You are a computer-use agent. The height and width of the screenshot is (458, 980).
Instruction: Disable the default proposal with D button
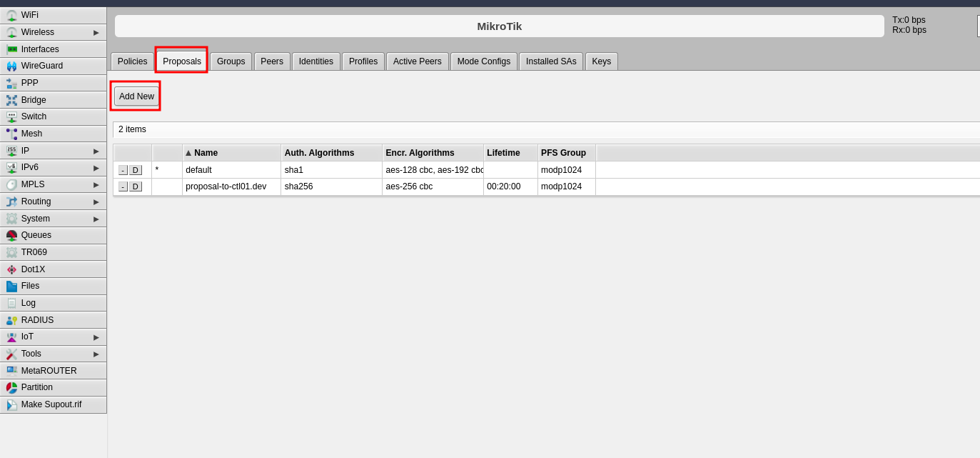pyautogui.click(x=136, y=170)
